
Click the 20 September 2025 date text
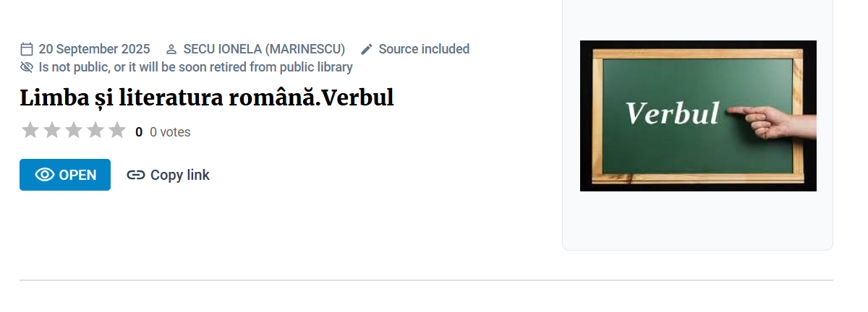pos(94,49)
